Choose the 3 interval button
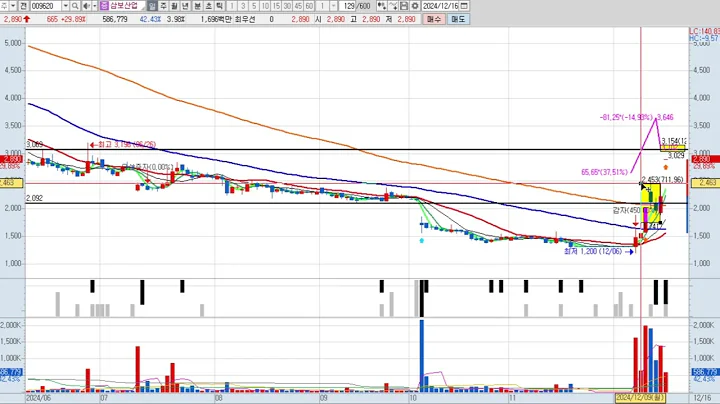720x404 pixels. [x=243, y=6]
